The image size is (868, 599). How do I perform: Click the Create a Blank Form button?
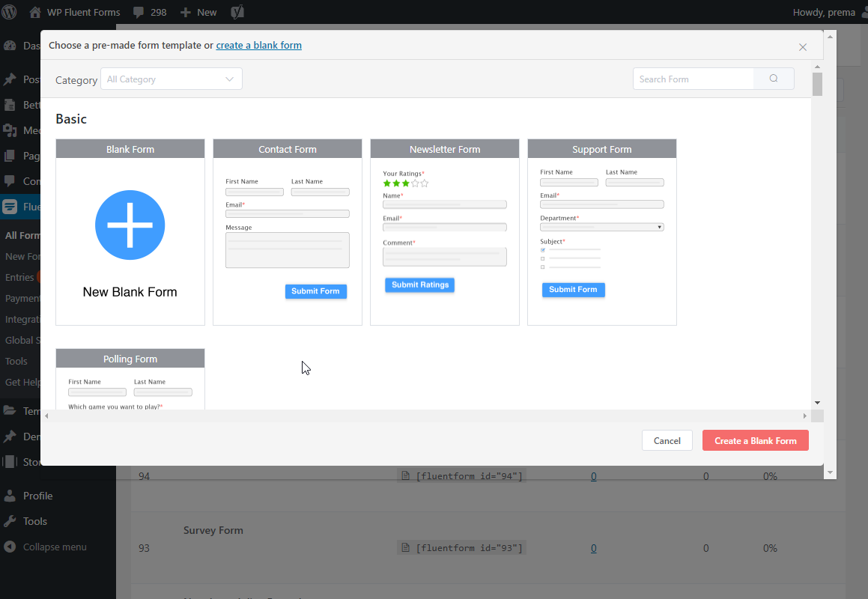pyautogui.click(x=755, y=441)
